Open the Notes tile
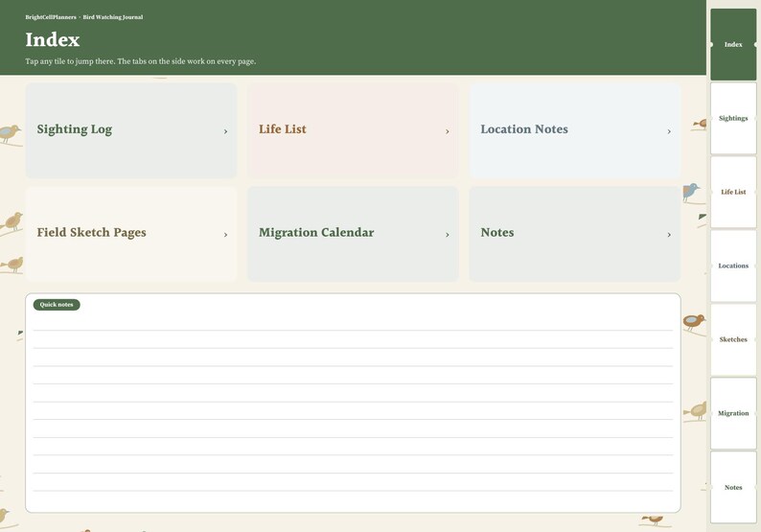 575,234
